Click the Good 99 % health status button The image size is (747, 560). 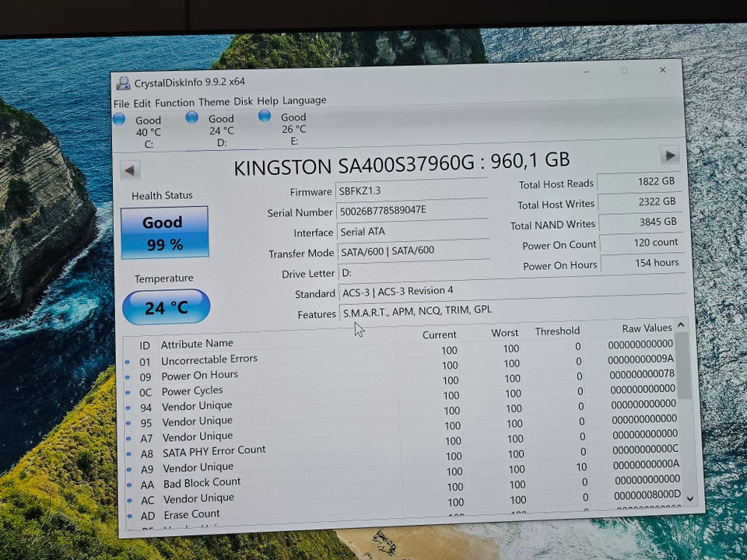pos(165,233)
